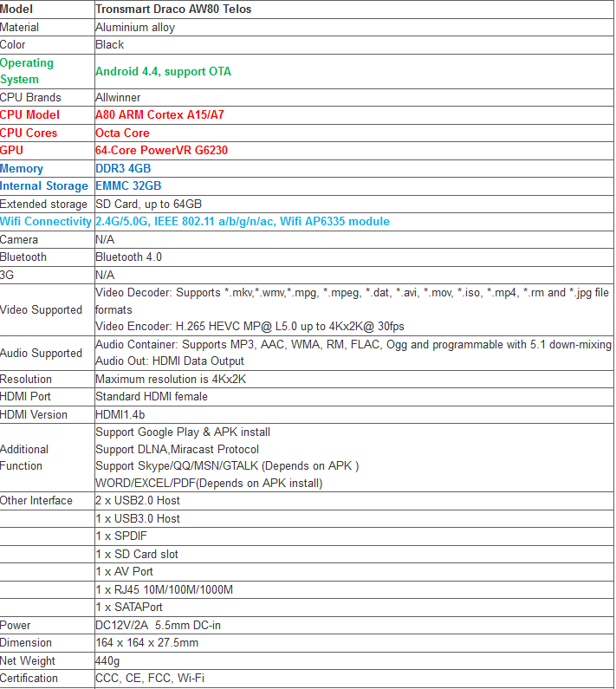Click the 'CPU Cores' row label

pos(29,133)
